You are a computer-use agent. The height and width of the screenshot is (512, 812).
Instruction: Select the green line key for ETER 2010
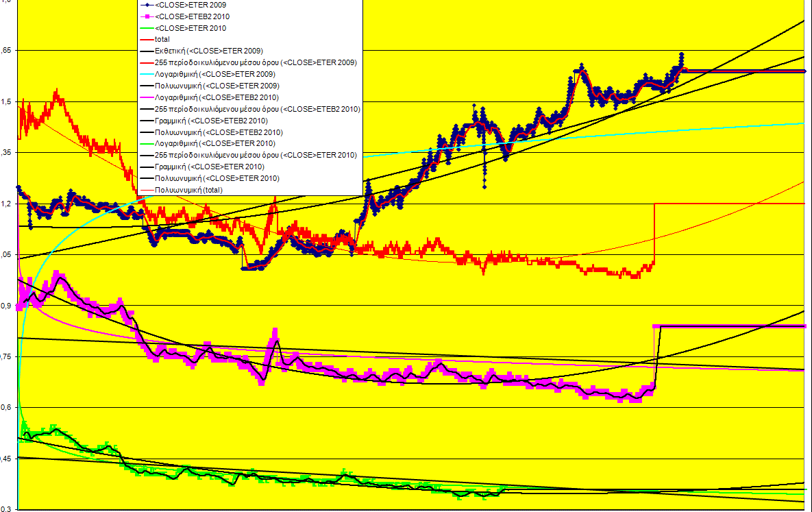pyautogui.click(x=146, y=28)
